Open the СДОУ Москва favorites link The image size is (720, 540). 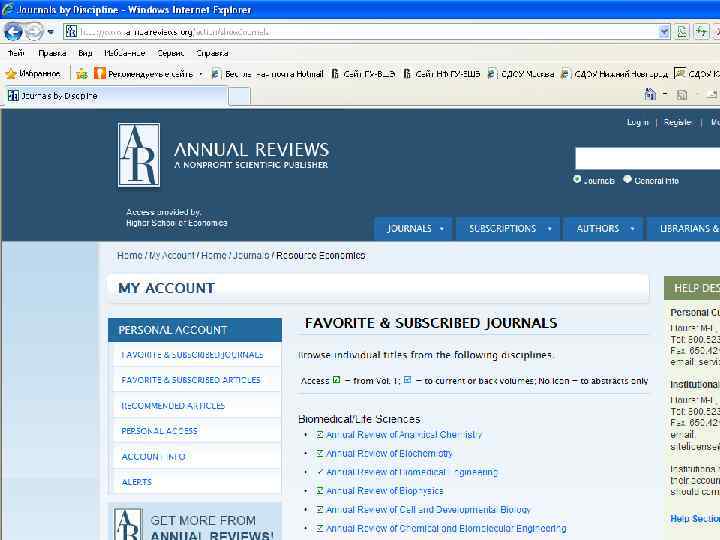(521, 73)
